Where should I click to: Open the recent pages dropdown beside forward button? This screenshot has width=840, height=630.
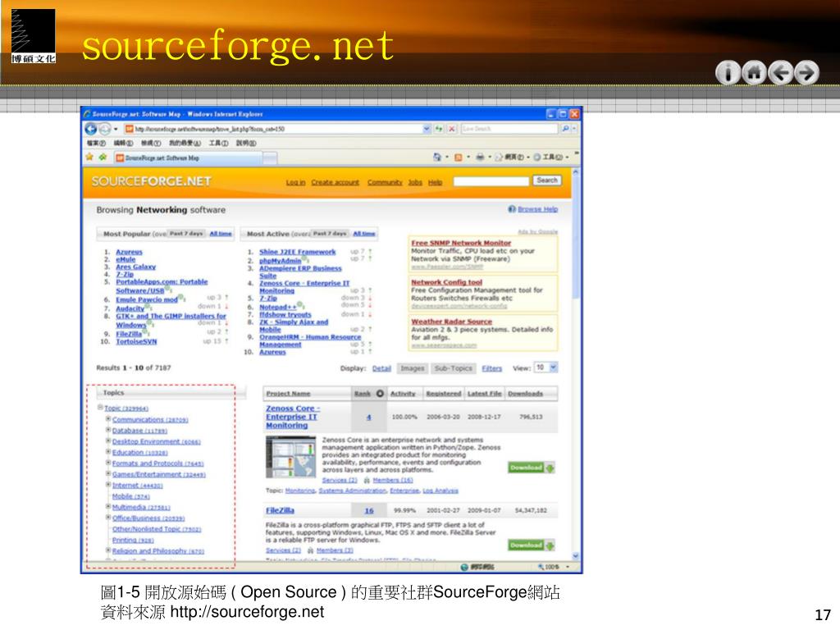(115, 129)
